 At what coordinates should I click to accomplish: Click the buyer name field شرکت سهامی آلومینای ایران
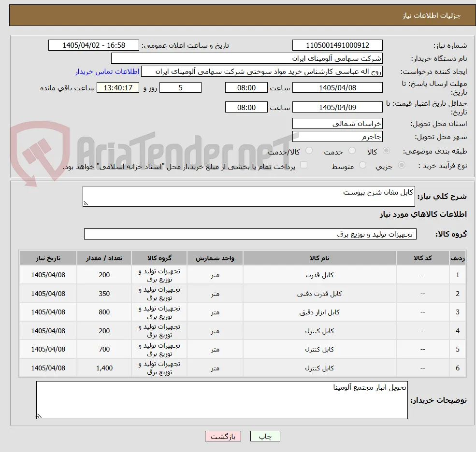pyautogui.click(x=246, y=58)
